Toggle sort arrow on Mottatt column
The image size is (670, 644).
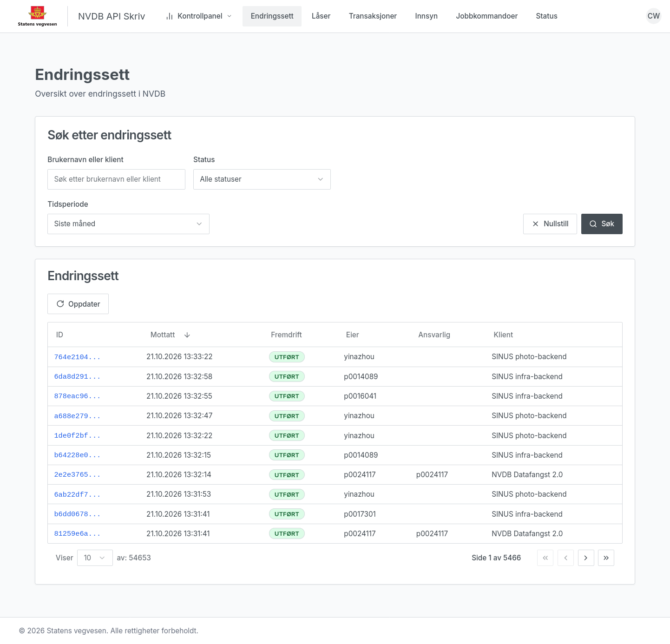[x=187, y=335]
